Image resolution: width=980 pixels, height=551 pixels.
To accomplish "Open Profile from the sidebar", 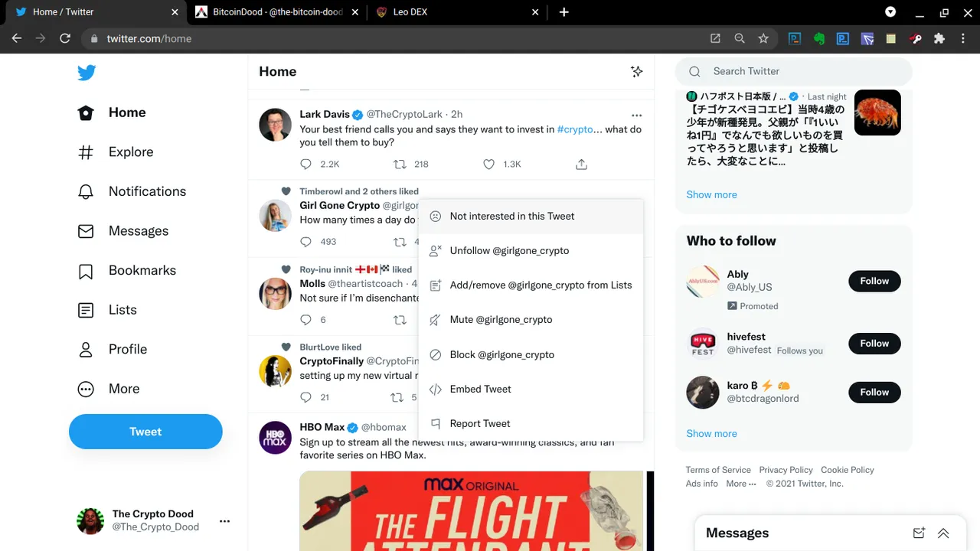I will pyautogui.click(x=113, y=349).
